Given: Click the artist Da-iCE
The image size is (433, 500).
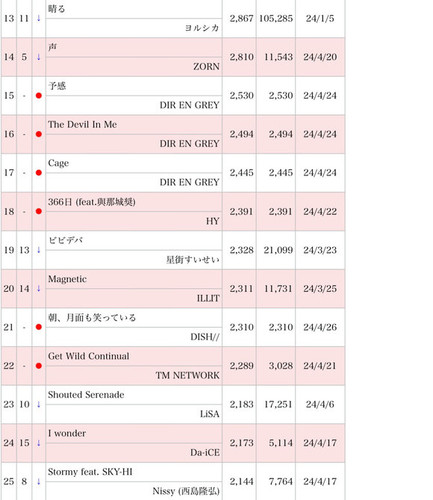Looking at the screenshot, I should tap(205, 453).
